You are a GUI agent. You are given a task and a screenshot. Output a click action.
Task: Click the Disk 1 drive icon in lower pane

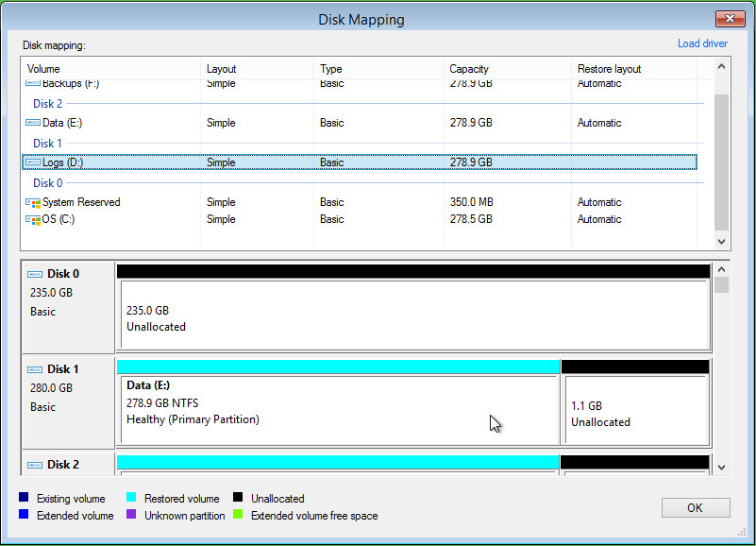point(36,370)
